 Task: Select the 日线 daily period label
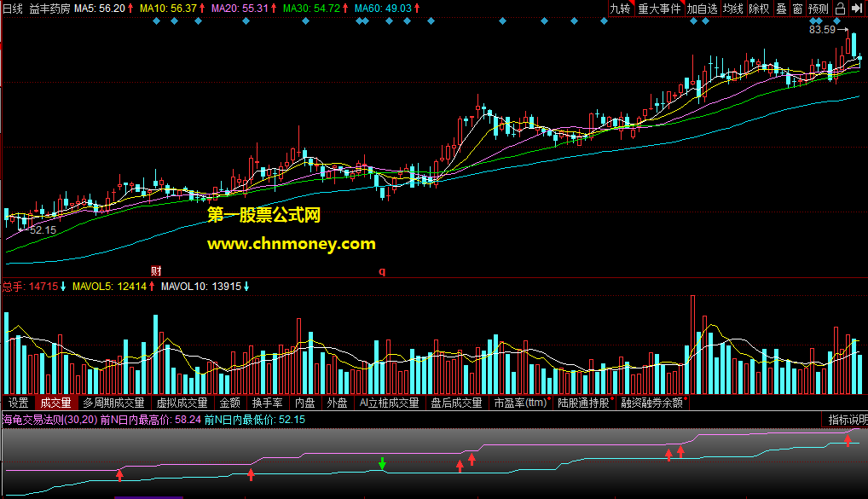(x=14, y=9)
